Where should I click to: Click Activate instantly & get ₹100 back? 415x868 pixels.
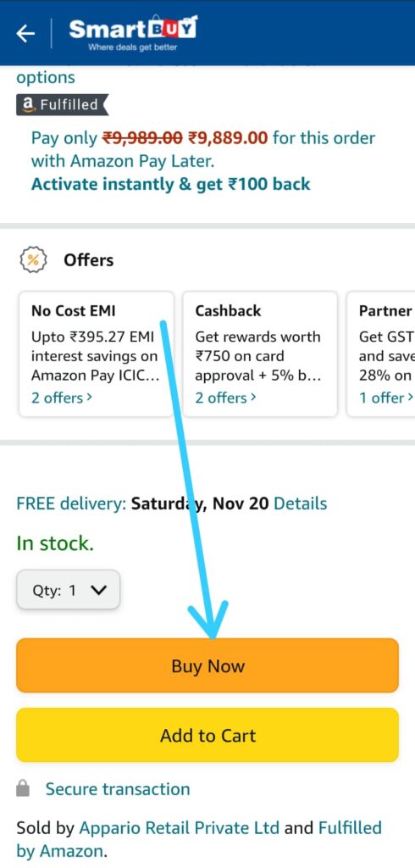(x=170, y=184)
